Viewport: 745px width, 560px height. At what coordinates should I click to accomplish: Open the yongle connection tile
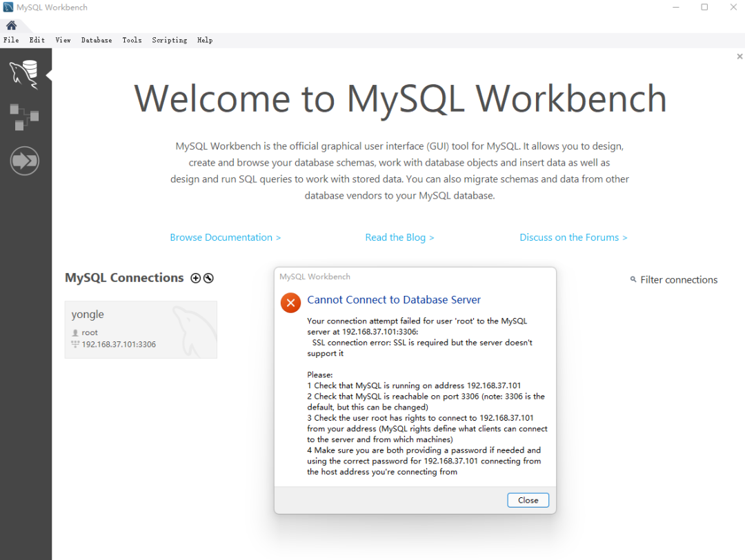point(141,330)
